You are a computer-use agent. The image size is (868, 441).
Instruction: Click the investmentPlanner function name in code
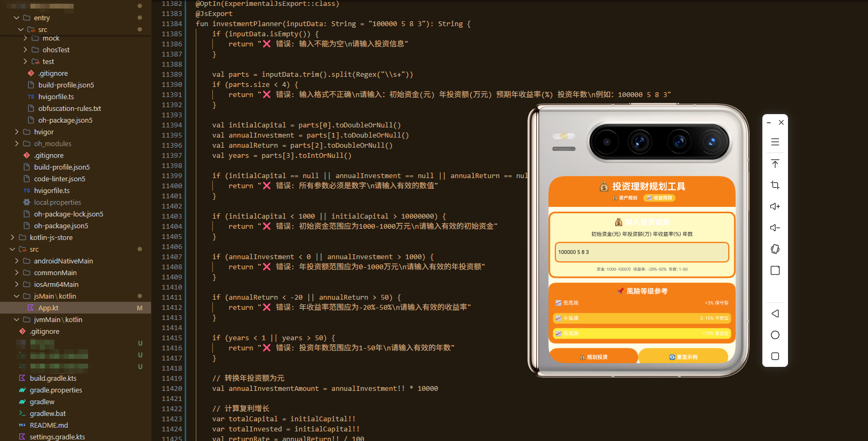point(247,23)
